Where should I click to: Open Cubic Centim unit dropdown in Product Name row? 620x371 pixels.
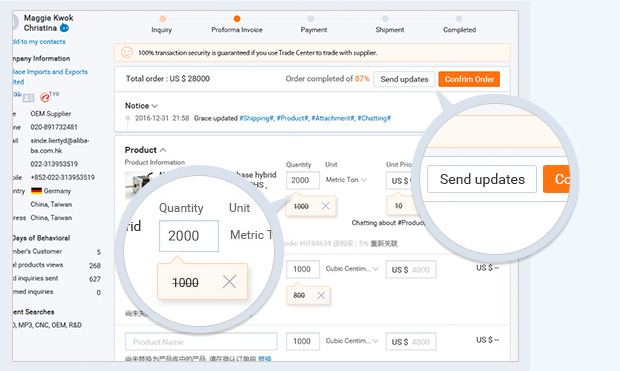point(352,341)
